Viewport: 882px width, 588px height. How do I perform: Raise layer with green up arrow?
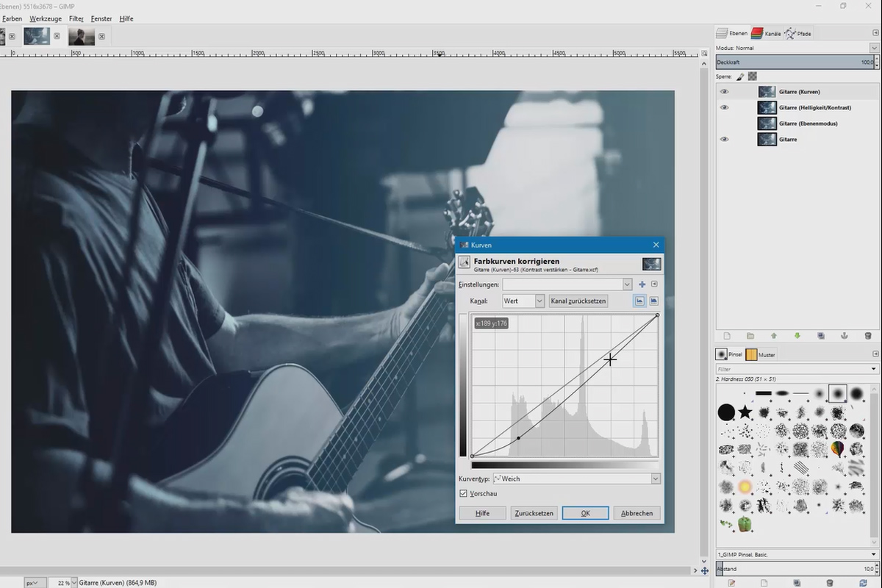(x=773, y=336)
